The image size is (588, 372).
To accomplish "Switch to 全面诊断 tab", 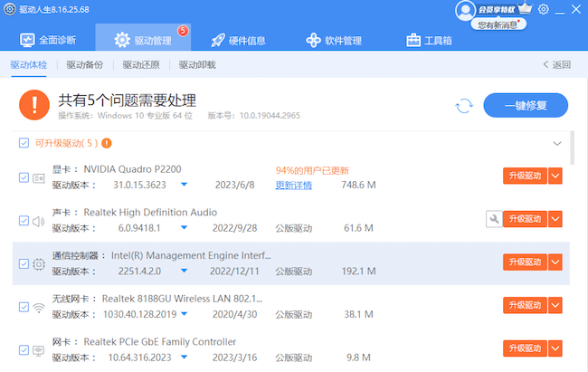I will click(48, 40).
